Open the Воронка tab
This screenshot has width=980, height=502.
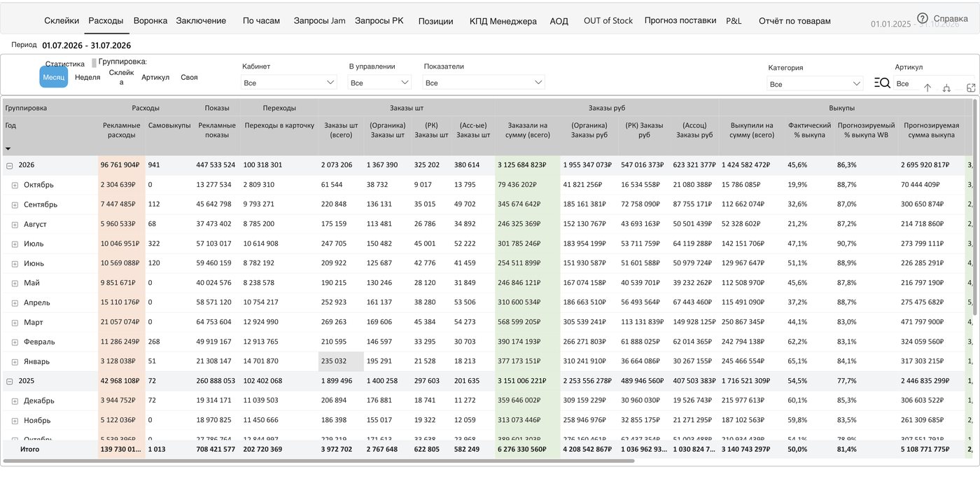click(x=150, y=21)
